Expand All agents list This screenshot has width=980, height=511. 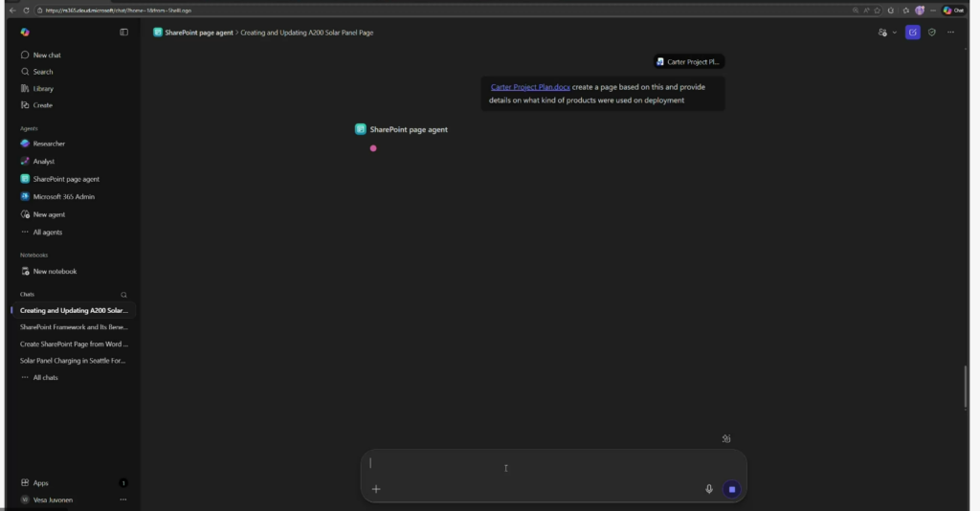click(42, 232)
